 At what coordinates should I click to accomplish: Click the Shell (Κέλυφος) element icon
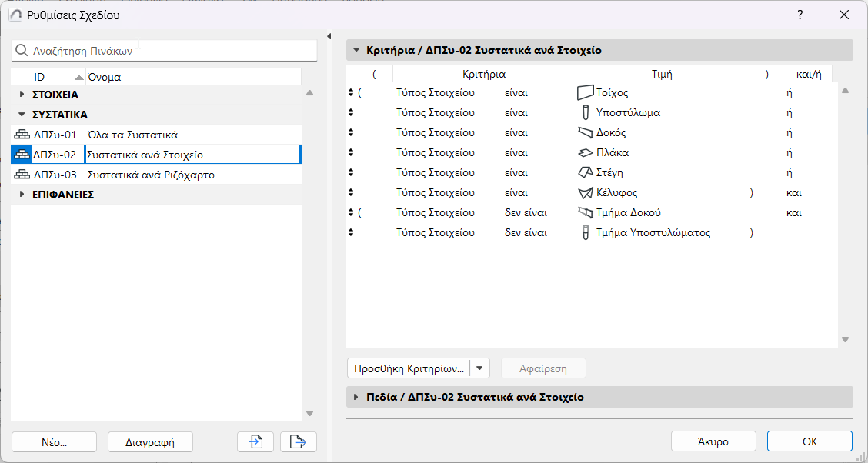pyautogui.click(x=586, y=192)
